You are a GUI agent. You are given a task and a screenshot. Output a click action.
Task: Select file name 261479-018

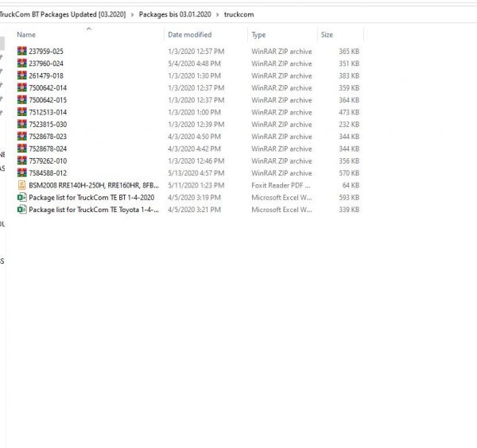46,75
